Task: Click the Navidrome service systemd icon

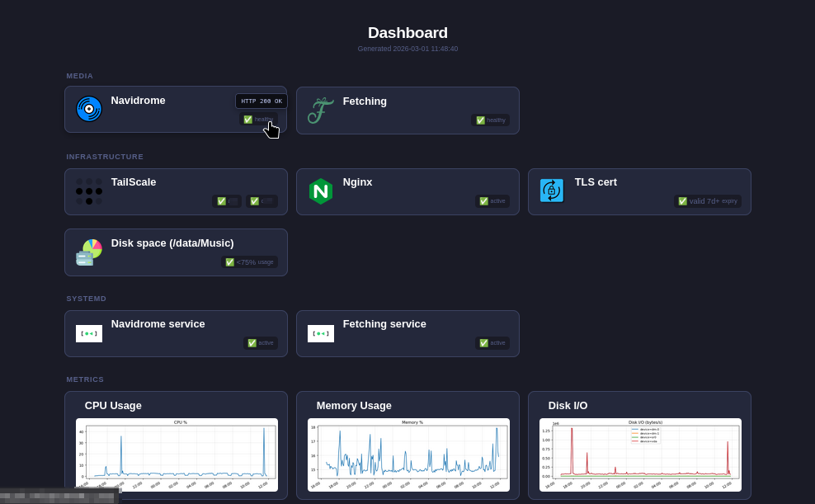Action: point(89,333)
